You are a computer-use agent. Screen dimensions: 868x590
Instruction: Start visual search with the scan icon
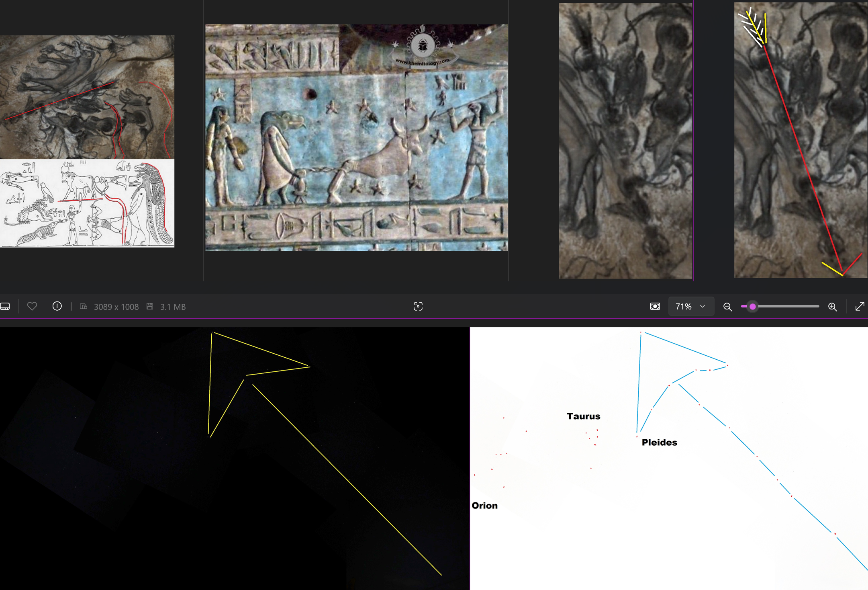(x=418, y=306)
